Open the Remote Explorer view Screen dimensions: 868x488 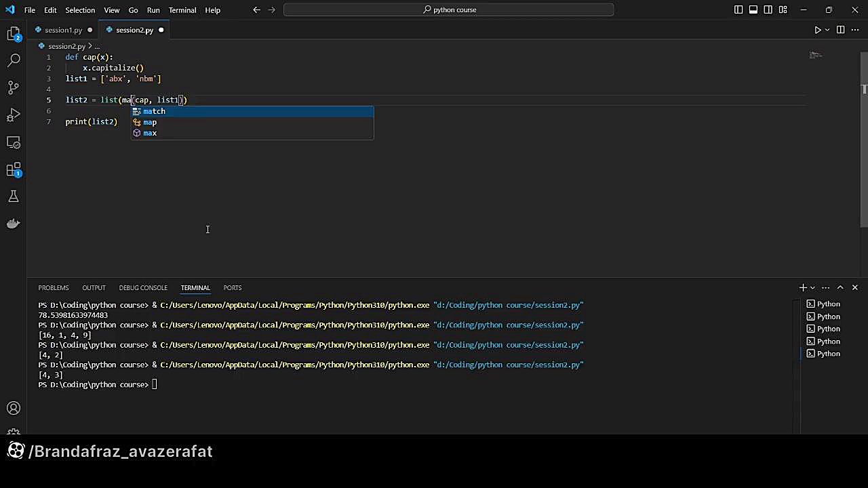pos(14,142)
